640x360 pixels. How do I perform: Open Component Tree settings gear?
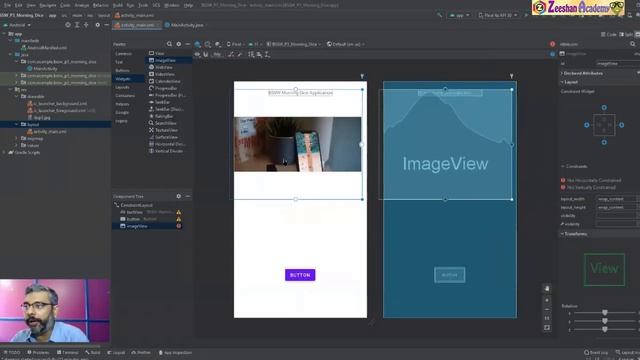[x=179, y=196]
